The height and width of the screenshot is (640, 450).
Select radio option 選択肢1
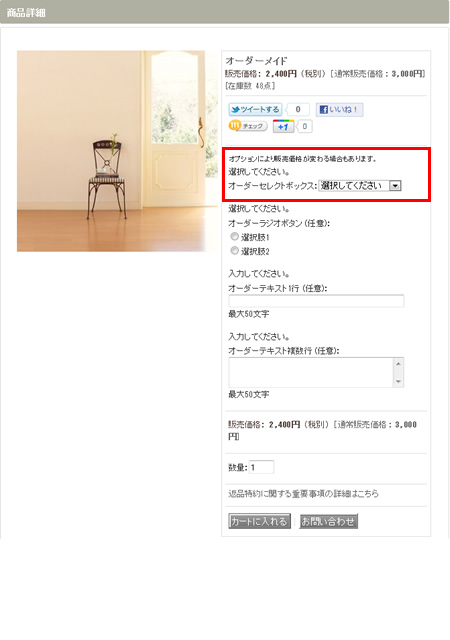click(234, 236)
